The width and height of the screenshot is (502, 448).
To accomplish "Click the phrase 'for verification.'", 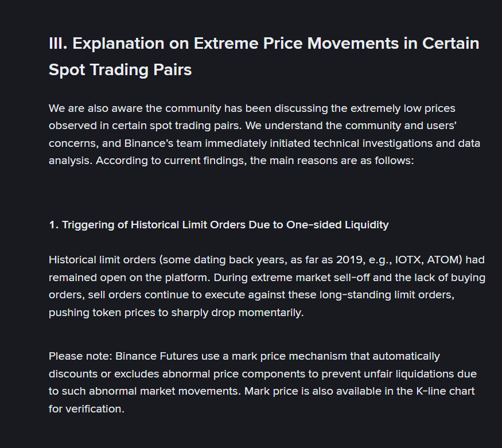I will coord(87,409).
